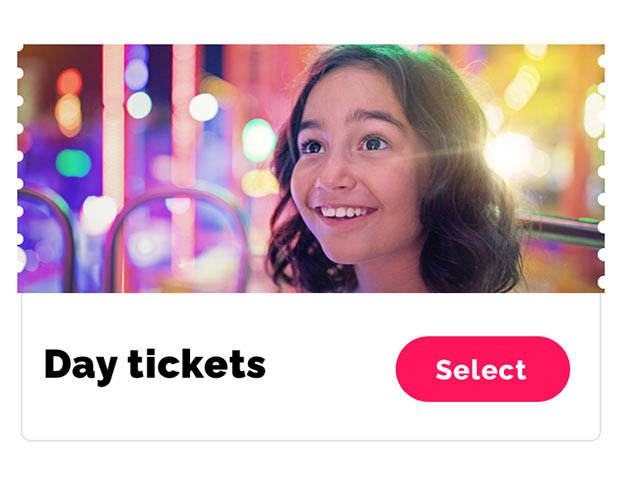The image size is (622, 477).
Task: Click the perforated right edge of ticket image
Action: pos(601,170)
